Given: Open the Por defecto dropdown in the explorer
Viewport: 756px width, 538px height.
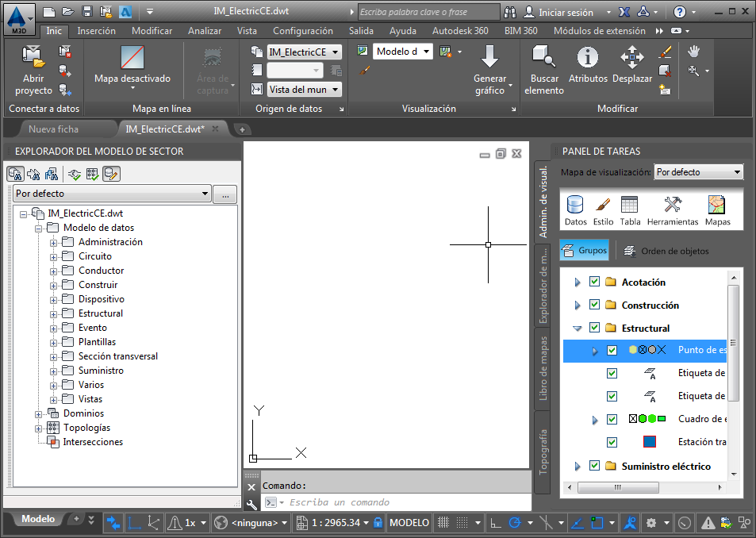Looking at the screenshot, I should coord(112,194).
